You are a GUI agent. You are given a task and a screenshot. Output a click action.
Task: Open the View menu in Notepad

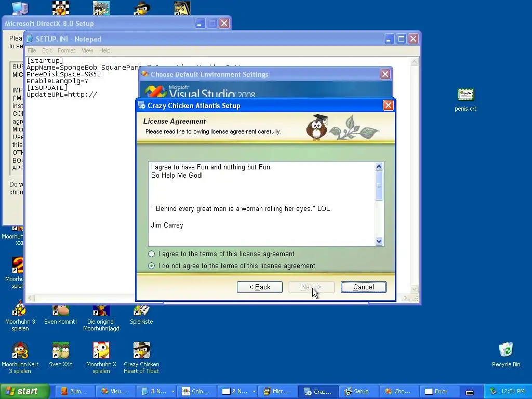coord(87,50)
